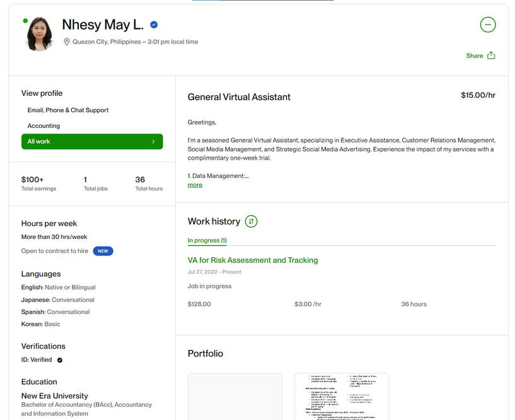Image resolution: width=515 pixels, height=420 pixels.
Task: Open the three-dot more options menu
Action: tap(488, 25)
